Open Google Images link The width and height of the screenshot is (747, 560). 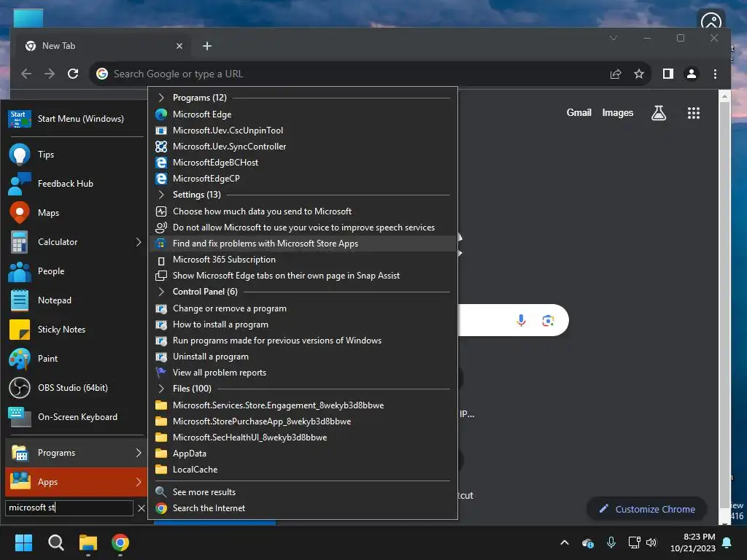pyautogui.click(x=617, y=113)
